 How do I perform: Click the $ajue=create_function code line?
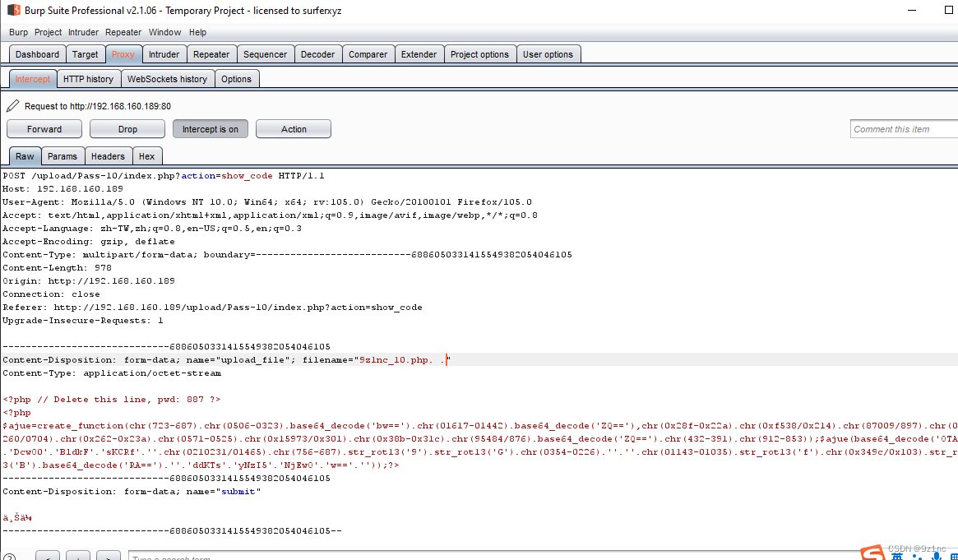[479, 426]
